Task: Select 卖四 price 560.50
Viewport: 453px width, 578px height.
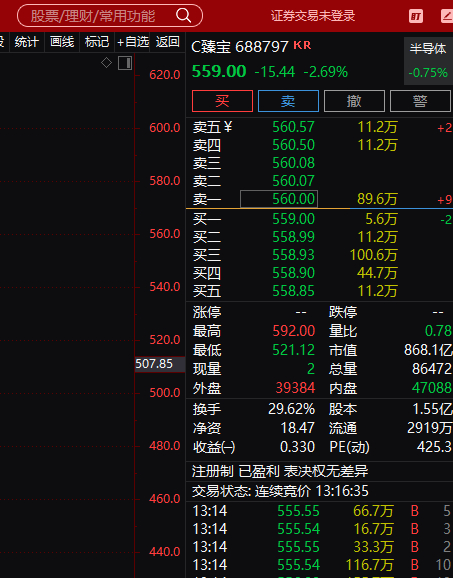Action: pos(293,145)
